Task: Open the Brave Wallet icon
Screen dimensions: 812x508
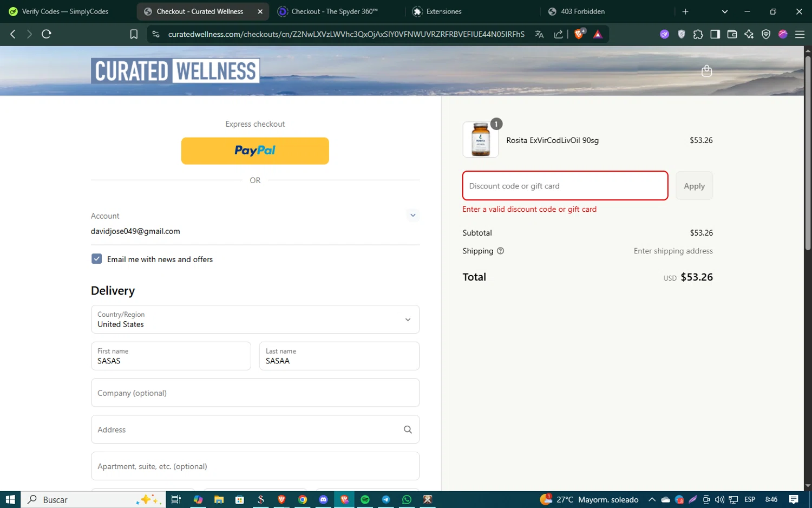Action: (x=732, y=34)
